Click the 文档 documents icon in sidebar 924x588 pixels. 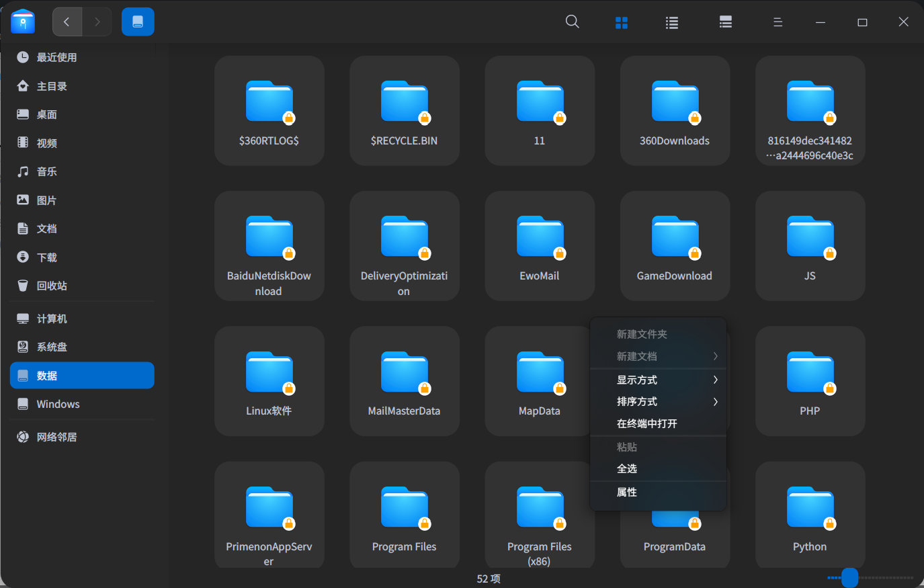(23, 228)
